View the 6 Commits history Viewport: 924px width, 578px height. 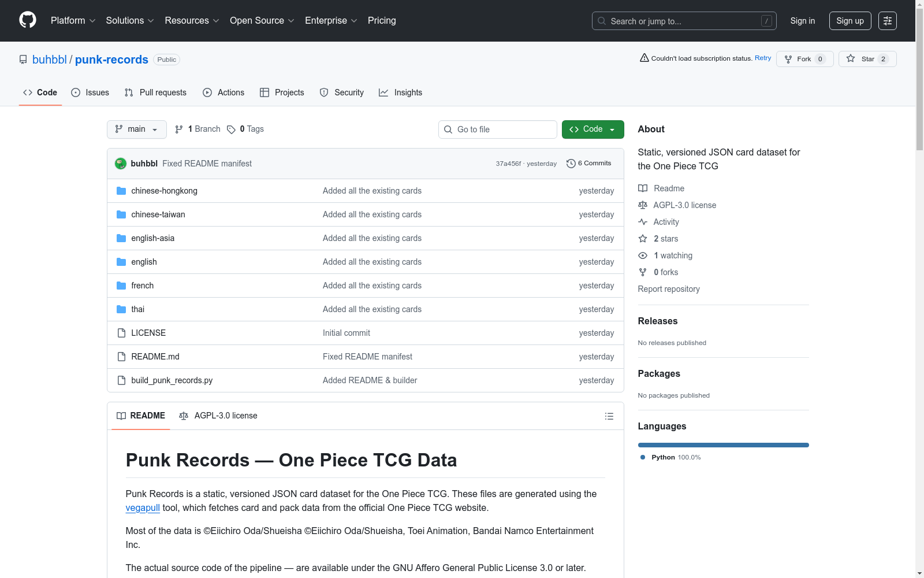(589, 164)
